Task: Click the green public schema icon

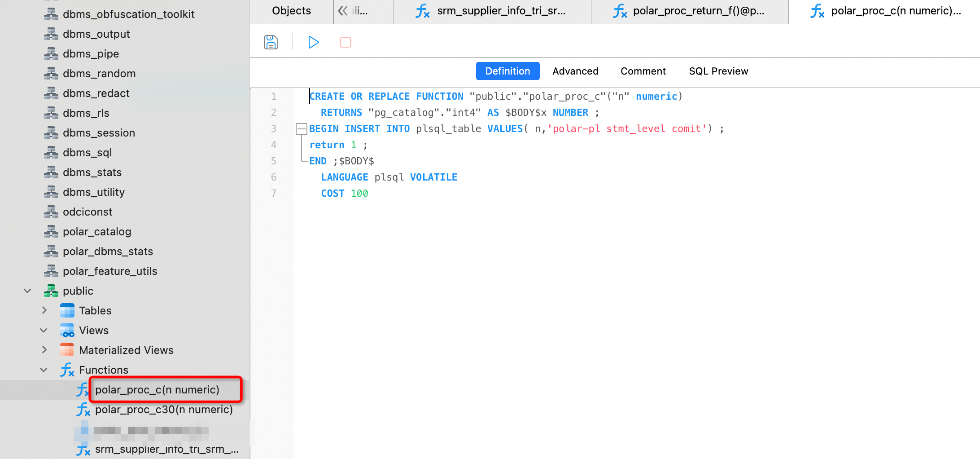Action: coord(51,291)
